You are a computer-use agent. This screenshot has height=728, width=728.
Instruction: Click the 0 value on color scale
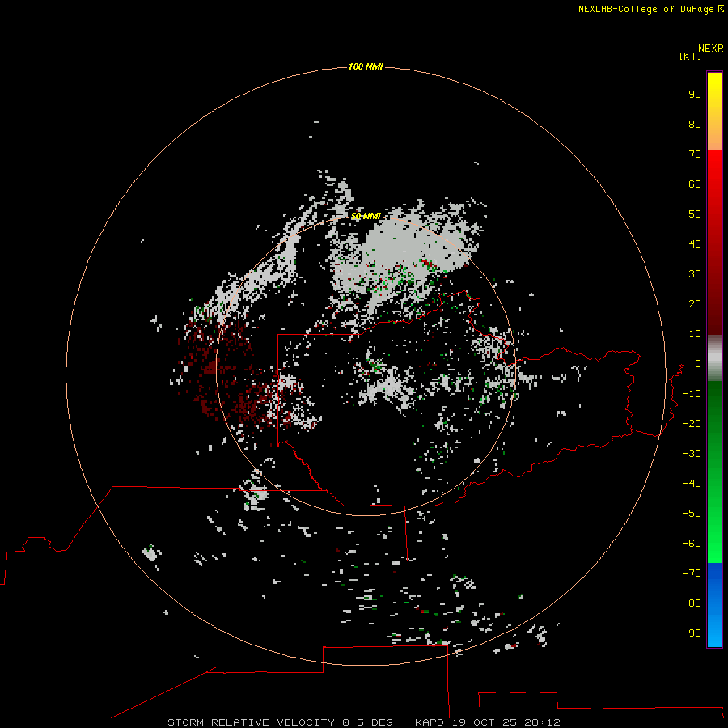698,364
